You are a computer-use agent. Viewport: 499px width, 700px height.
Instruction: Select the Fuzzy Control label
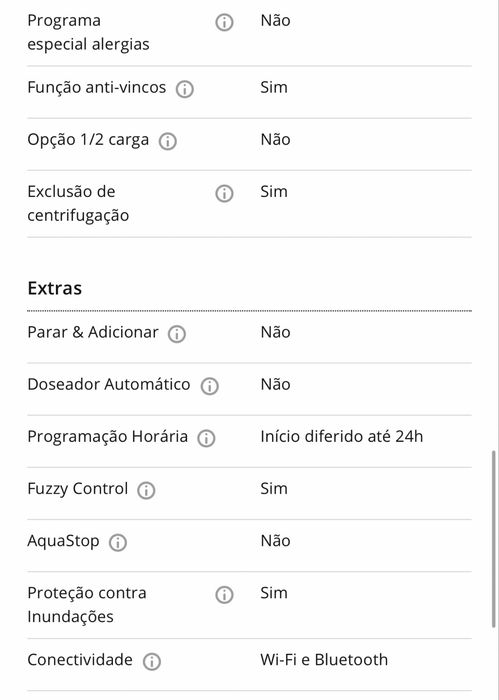(78, 489)
